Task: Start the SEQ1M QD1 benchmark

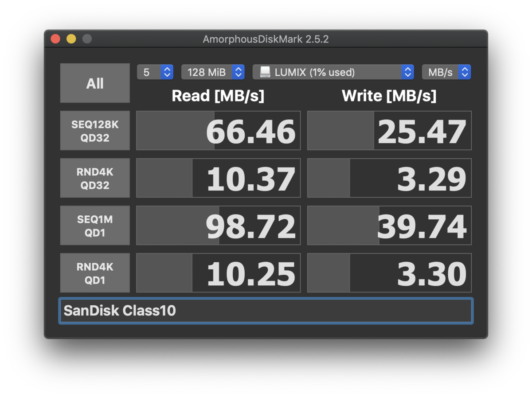Action: pyautogui.click(x=95, y=226)
